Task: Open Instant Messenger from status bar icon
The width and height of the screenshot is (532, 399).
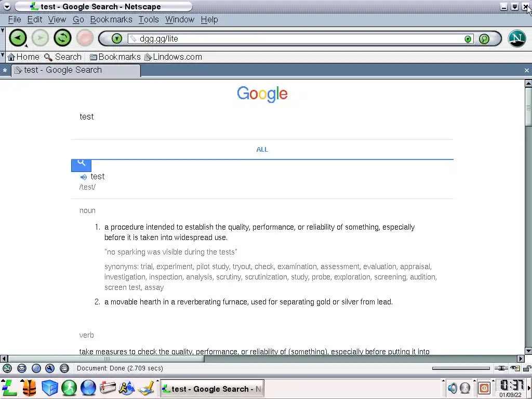Action: tap(36, 368)
